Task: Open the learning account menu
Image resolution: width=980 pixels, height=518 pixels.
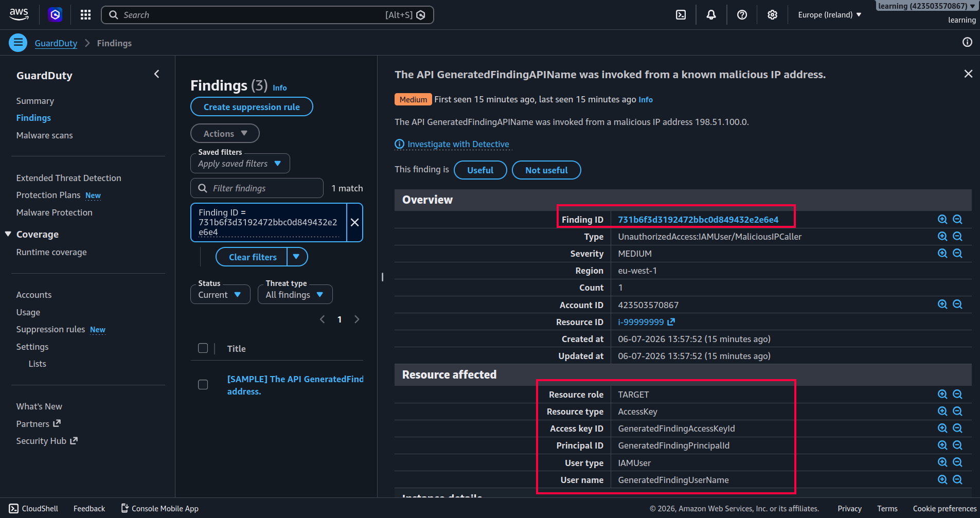Action: [926, 6]
